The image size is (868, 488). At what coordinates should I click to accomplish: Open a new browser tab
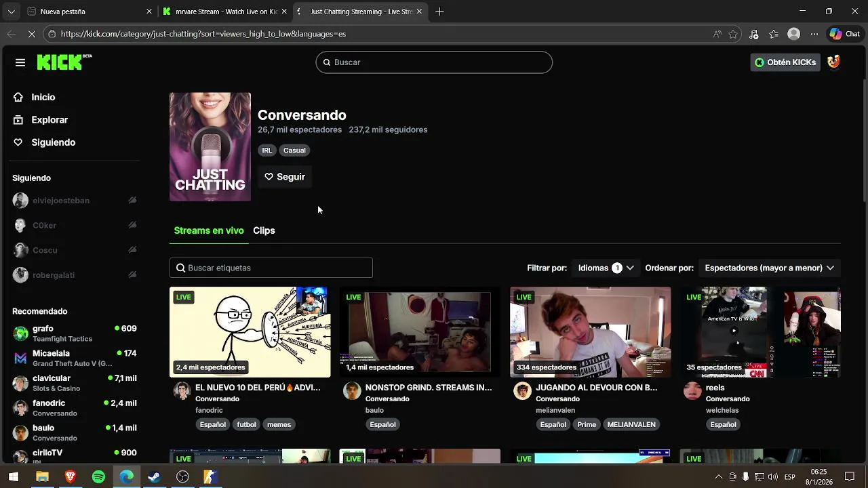coord(439,12)
